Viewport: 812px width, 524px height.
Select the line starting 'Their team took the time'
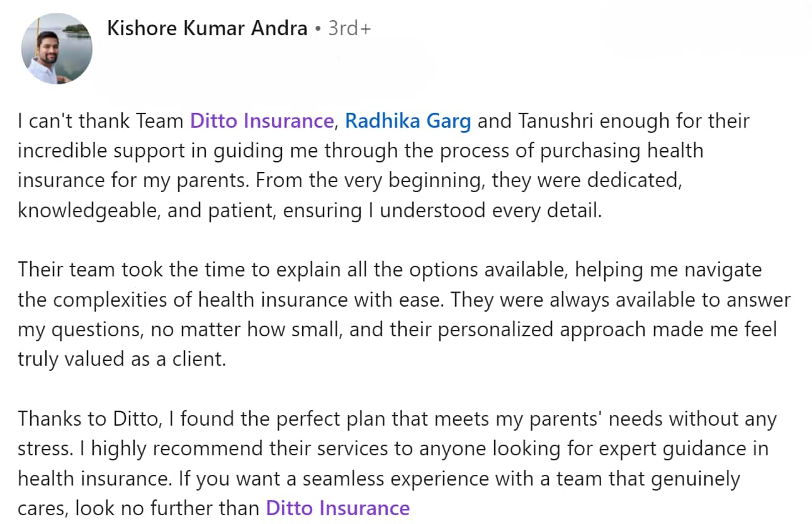click(x=390, y=270)
